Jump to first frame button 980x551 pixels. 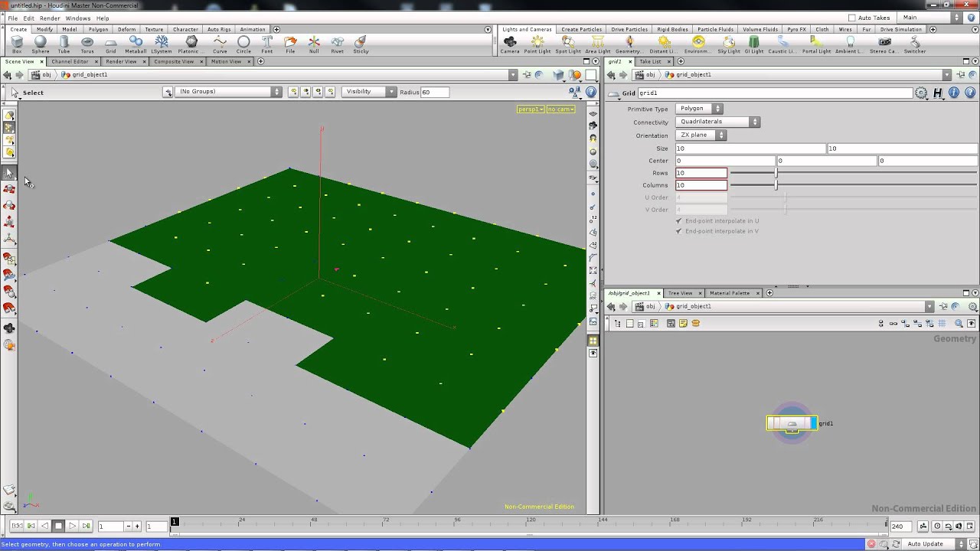[17, 526]
